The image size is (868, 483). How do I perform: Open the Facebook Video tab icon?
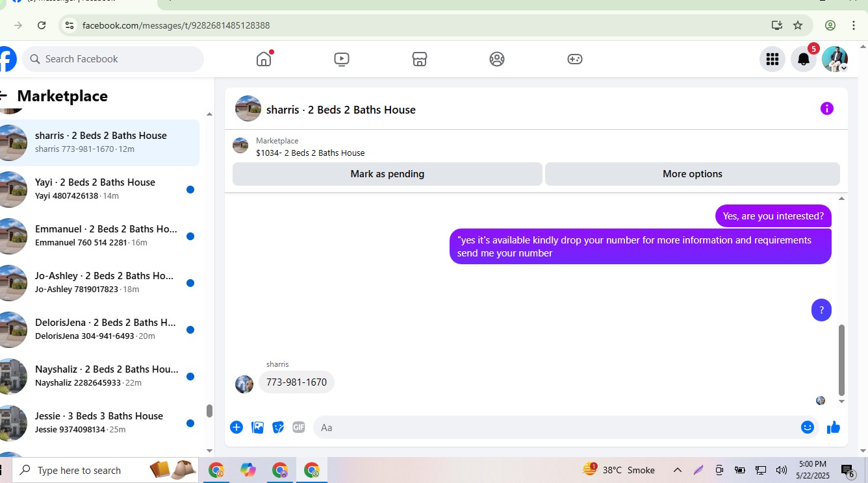(342, 59)
